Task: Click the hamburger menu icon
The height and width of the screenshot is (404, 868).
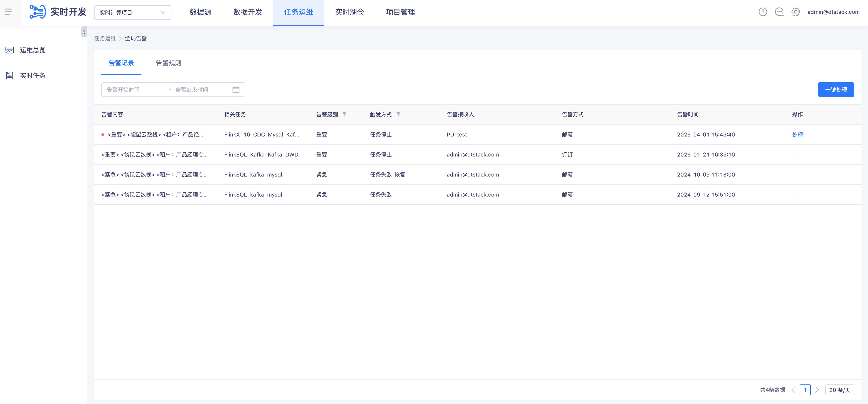Action: click(x=9, y=12)
